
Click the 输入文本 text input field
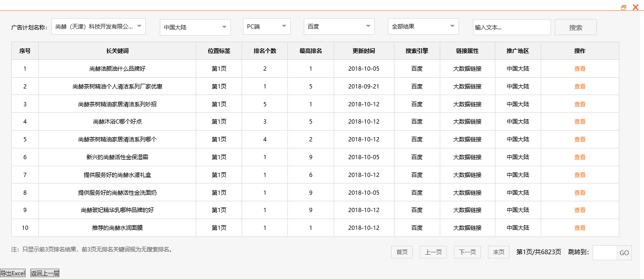(x=511, y=27)
